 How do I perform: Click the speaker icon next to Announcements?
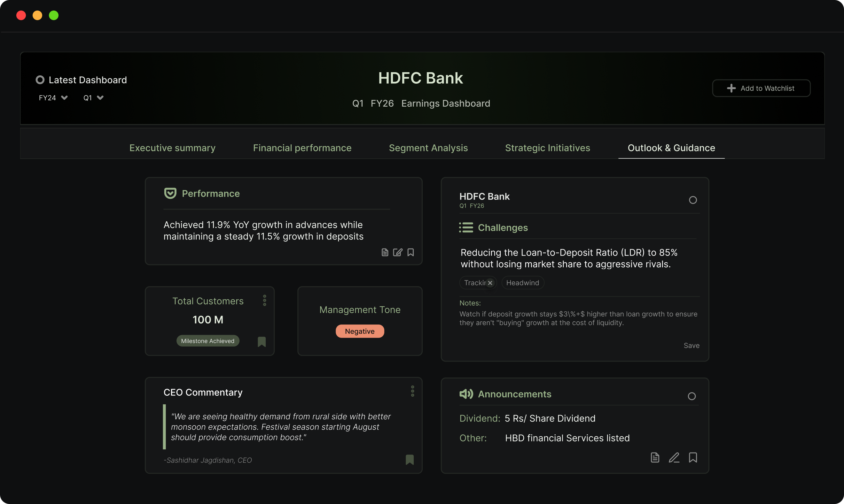(x=466, y=394)
